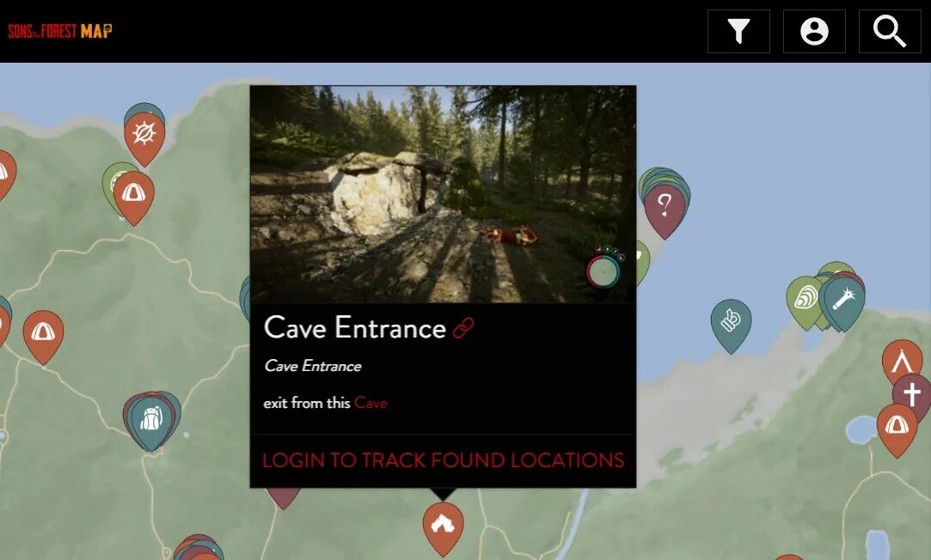
Task: Copy the link icon beside Cave Entrance
Action: tap(463, 328)
